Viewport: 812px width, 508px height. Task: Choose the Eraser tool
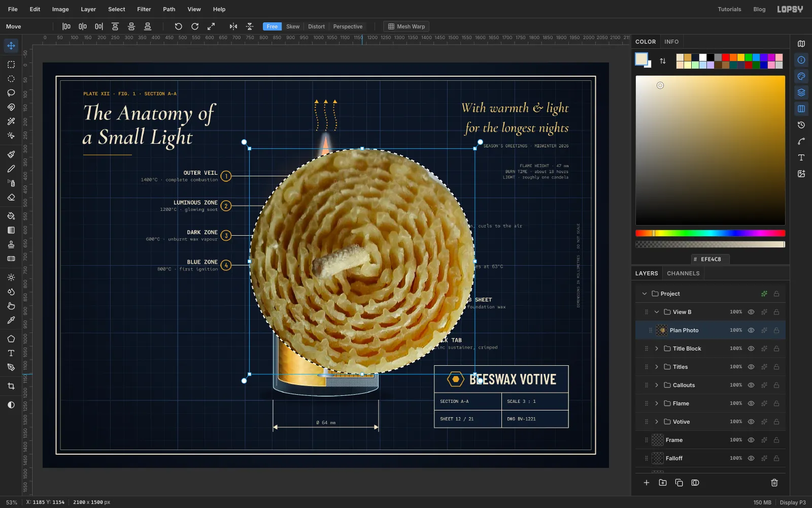11,197
